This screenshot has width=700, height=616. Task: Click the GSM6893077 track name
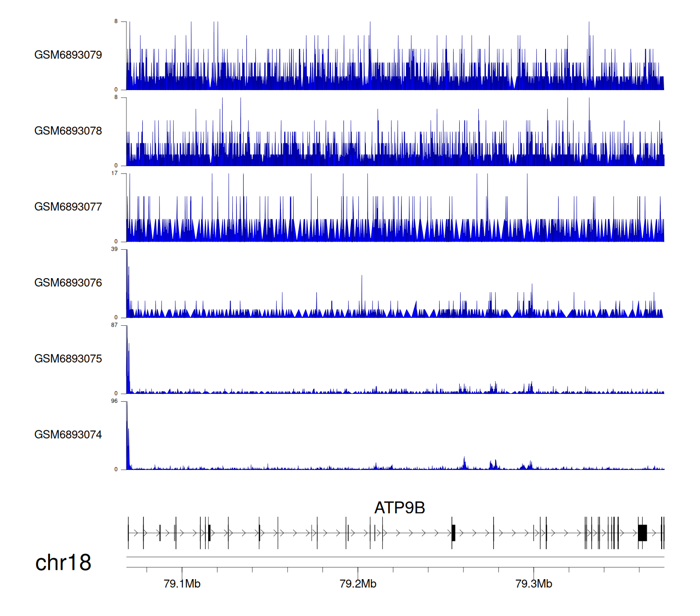click(68, 207)
